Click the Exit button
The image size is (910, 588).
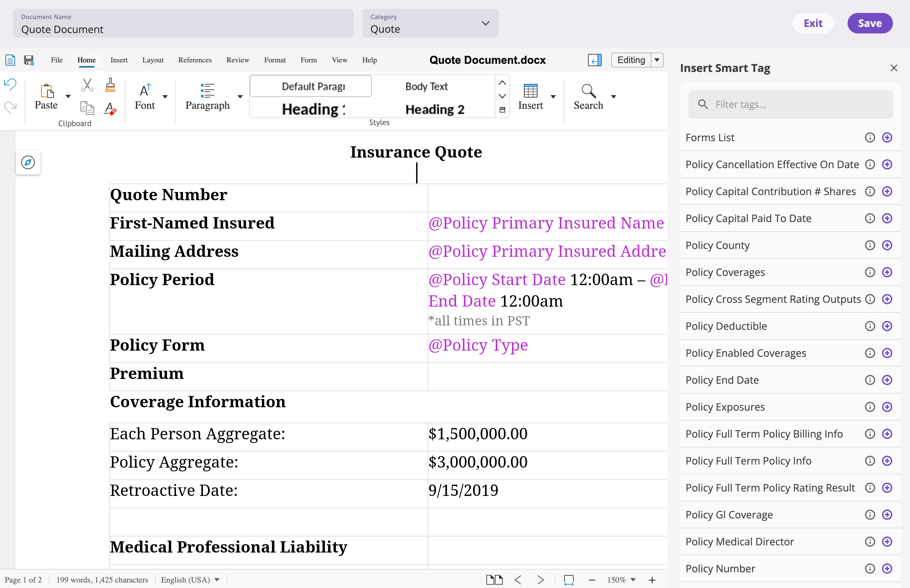pyautogui.click(x=813, y=23)
